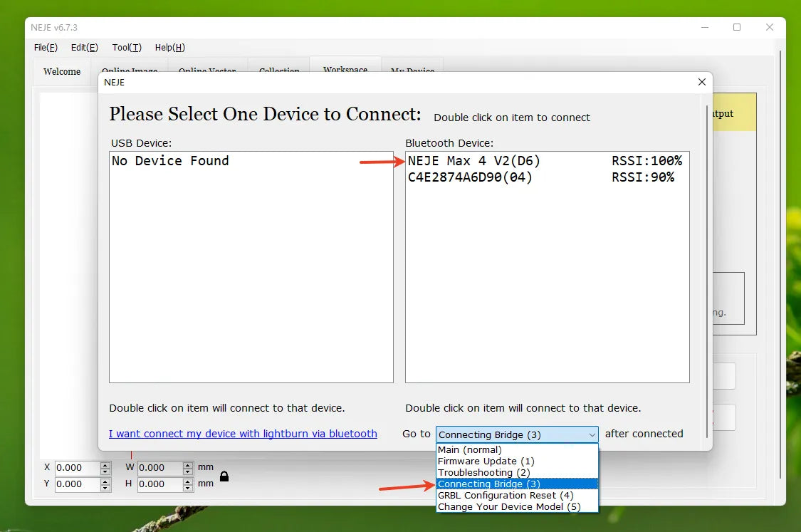Switch to the Welcome tab

(x=62, y=72)
